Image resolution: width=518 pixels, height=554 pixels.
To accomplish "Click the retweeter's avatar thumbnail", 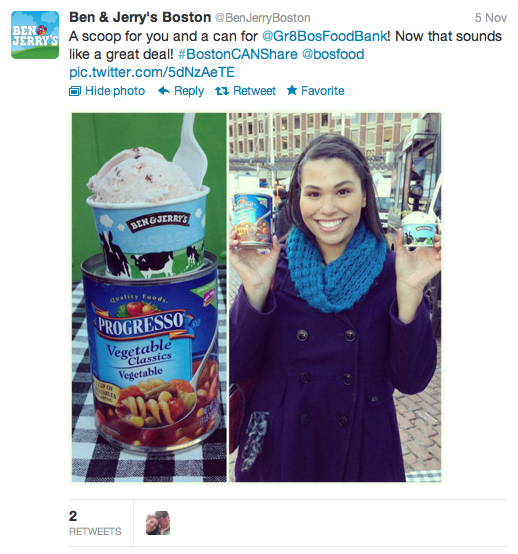I will click(158, 523).
